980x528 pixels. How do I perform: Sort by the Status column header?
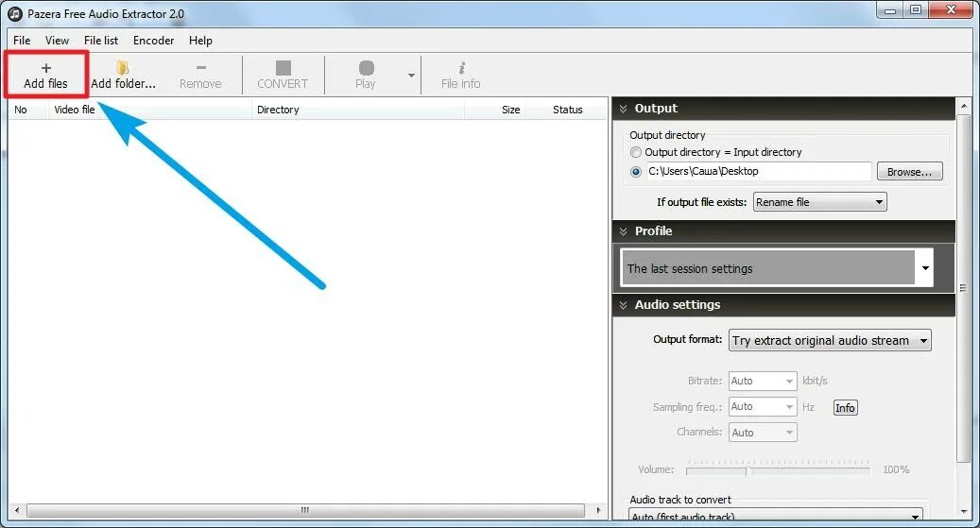tap(567, 110)
